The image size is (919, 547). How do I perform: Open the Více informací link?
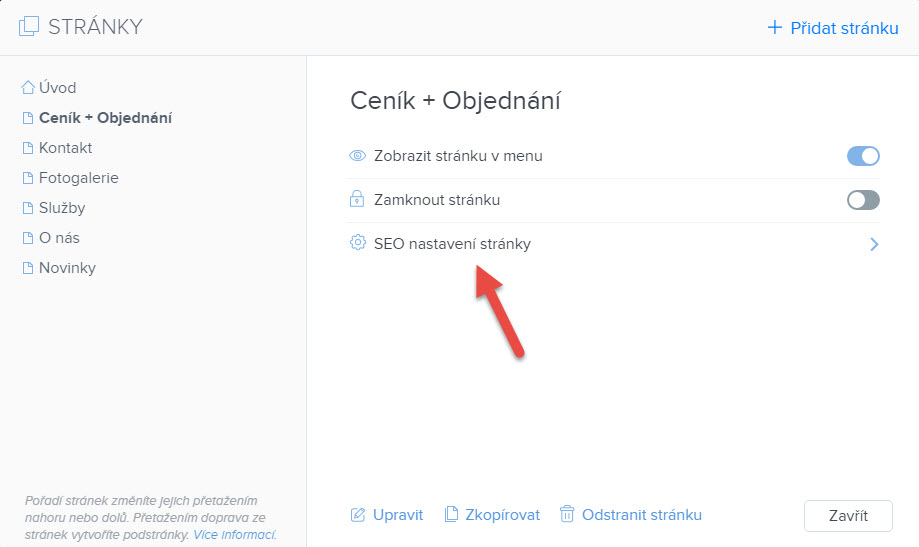tap(234, 535)
